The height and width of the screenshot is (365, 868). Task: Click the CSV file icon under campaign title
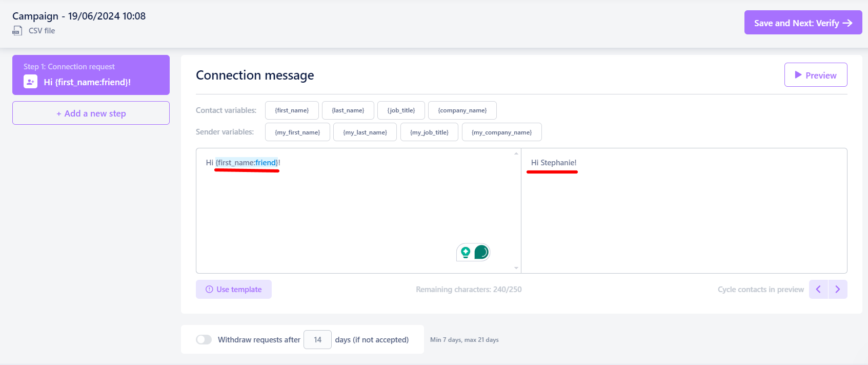[17, 31]
